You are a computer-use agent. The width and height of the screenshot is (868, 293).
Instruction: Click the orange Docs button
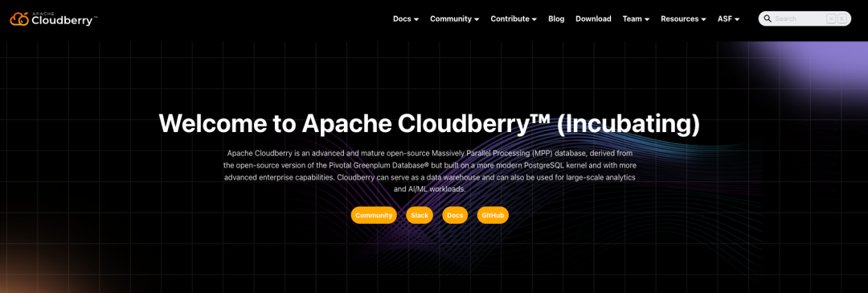(x=455, y=215)
